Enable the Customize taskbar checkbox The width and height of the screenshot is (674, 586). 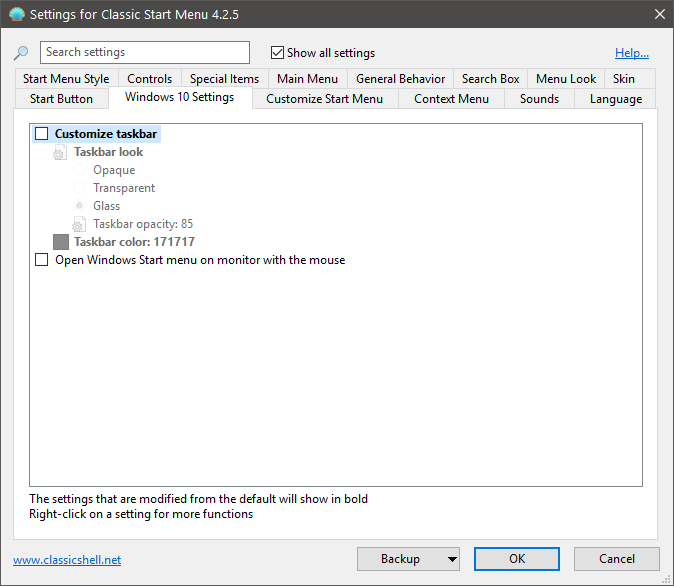pyautogui.click(x=42, y=134)
